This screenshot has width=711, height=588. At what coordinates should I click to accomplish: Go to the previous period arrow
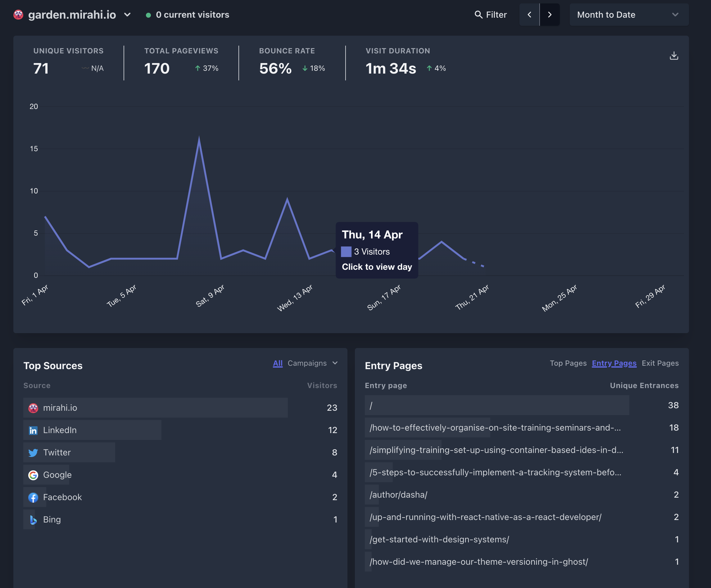pyautogui.click(x=529, y=15)
